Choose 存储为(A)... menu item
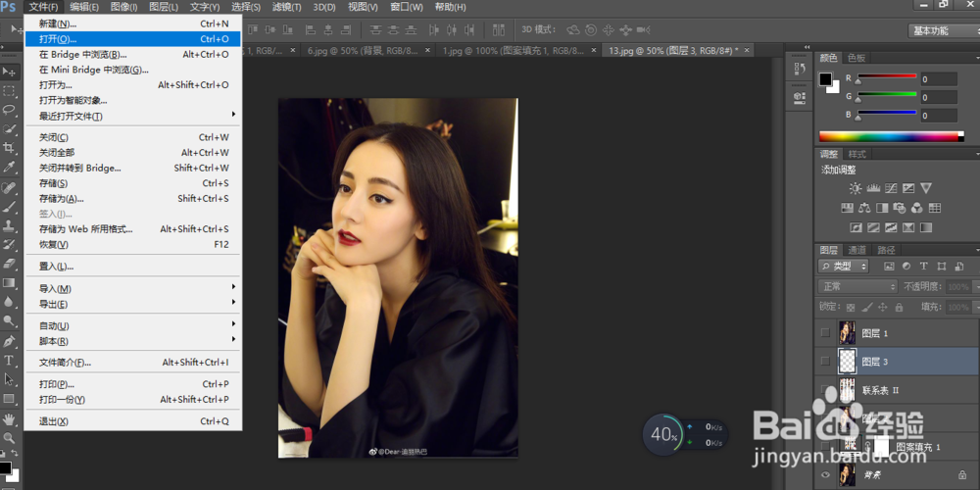The width and height of the screenshot is (980, 490). 132,198
